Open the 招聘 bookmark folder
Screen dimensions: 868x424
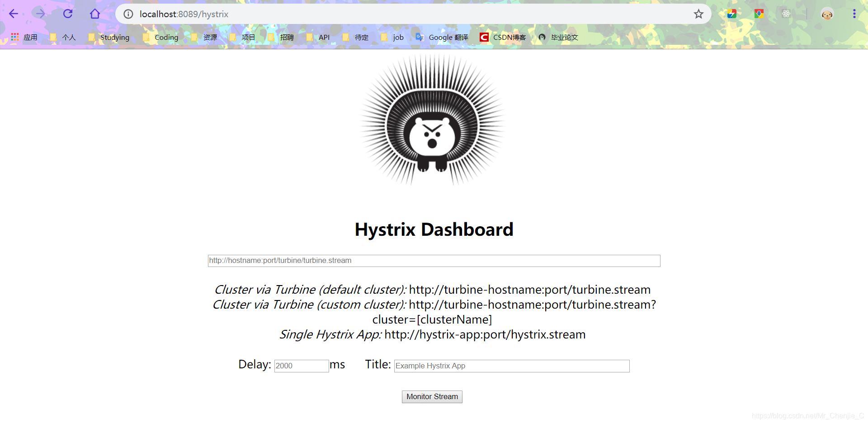(281, 37)
